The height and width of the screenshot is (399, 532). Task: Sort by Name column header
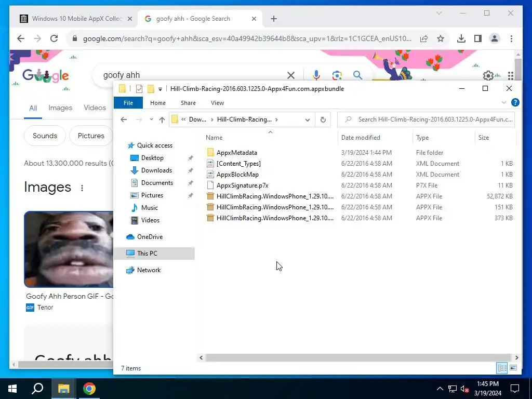click(214, 137)
